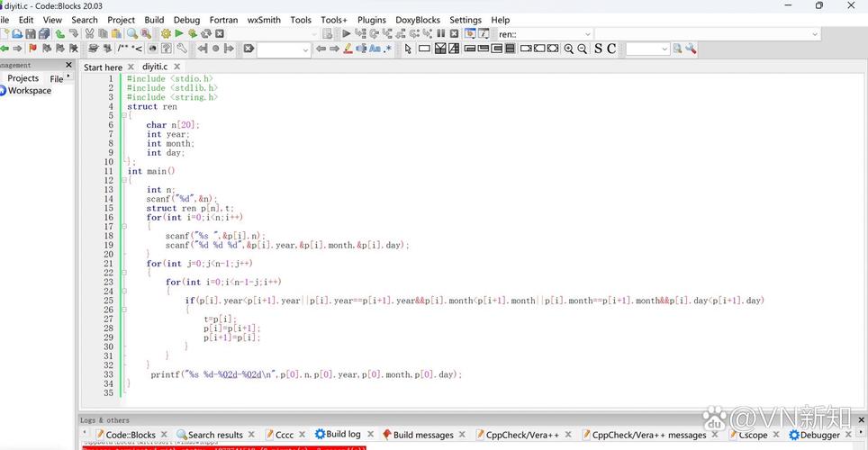Select the Start here editor tab
Viewport: 868px width, 450px height.
(x=103, y=67)
